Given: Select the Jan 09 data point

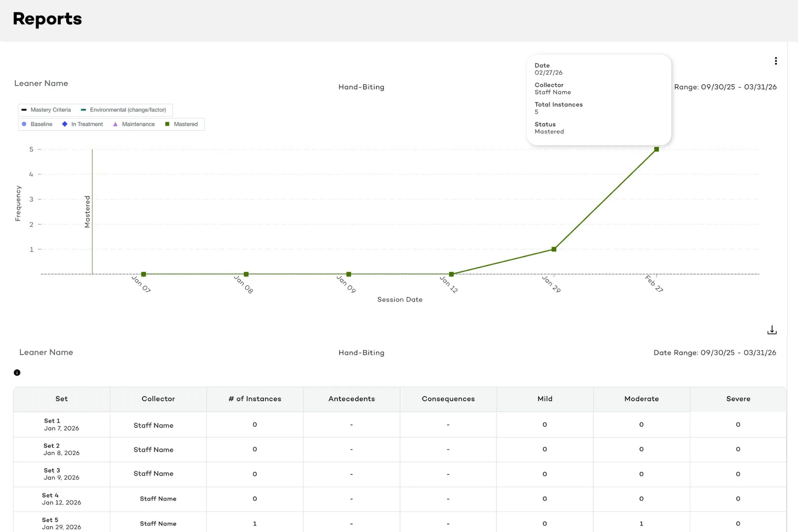Looking at the screenshot, I should [x=349, y=274].
